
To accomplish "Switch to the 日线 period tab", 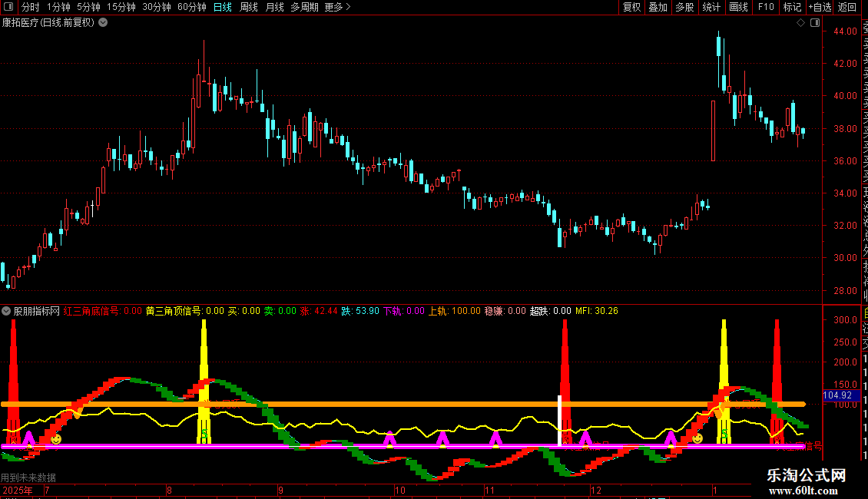I will [223, 7].
